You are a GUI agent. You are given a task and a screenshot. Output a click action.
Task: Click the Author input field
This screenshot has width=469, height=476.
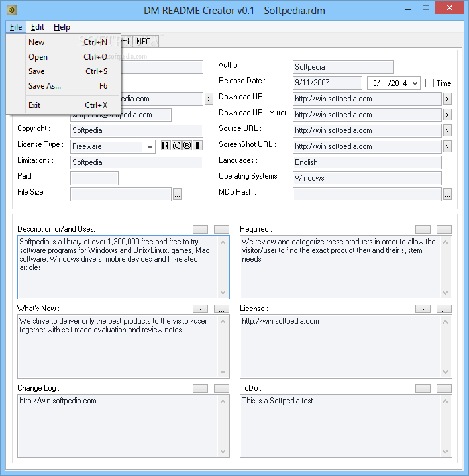coord(343,67)
